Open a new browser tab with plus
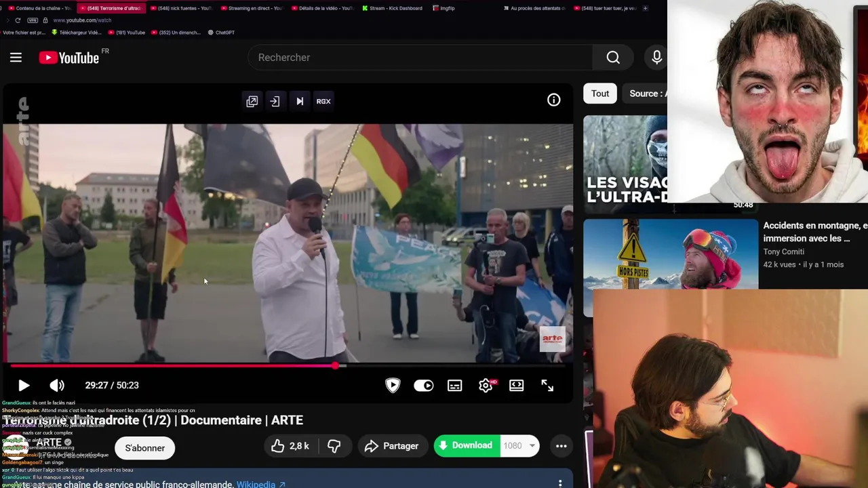 click(x=645, y=8)
